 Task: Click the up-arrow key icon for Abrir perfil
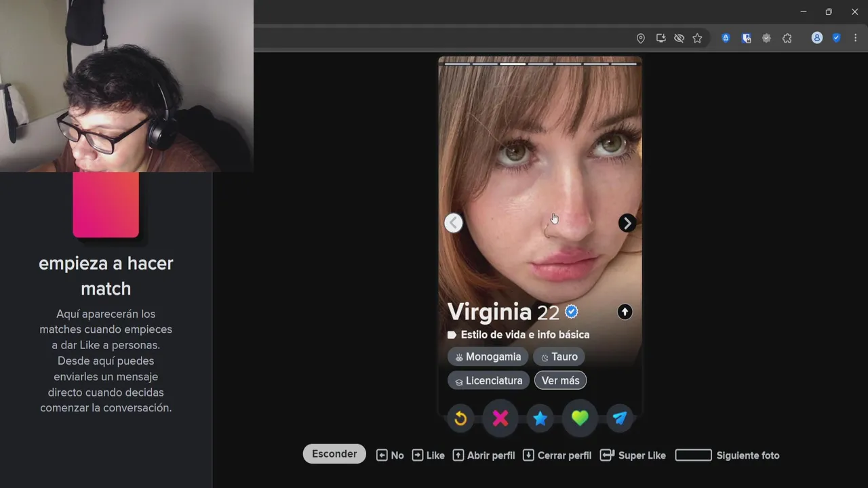[458, 455]
